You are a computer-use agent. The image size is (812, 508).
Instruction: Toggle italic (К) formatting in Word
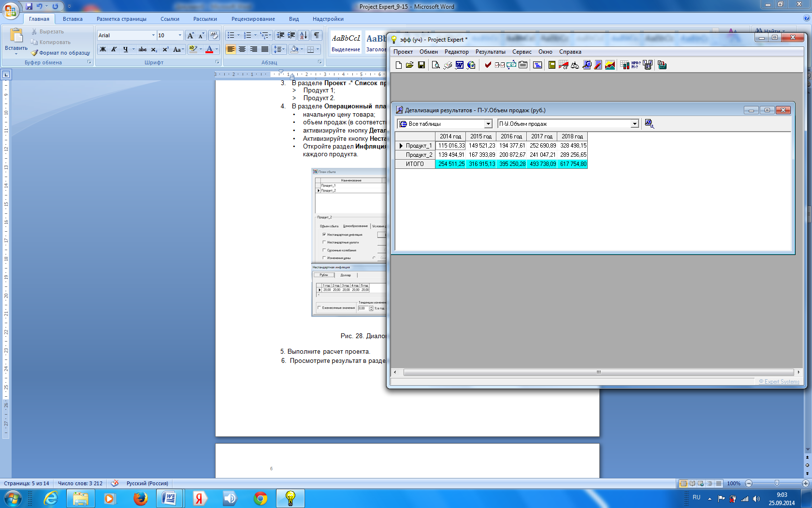pos(114,49)
